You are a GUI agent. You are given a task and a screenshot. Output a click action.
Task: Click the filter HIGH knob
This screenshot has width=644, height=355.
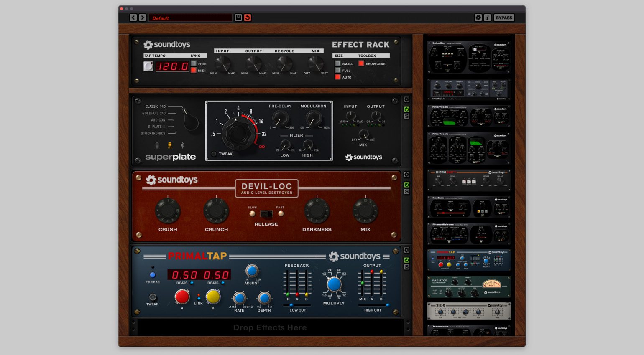click(308, 145)
